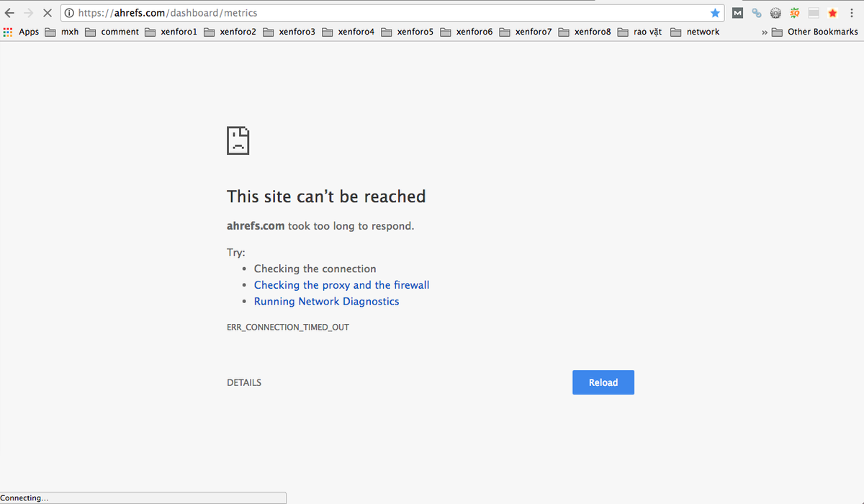Go back to the previous page
Image resolution: width=864 pixels, height=504 pixels.
coord(9,13)
